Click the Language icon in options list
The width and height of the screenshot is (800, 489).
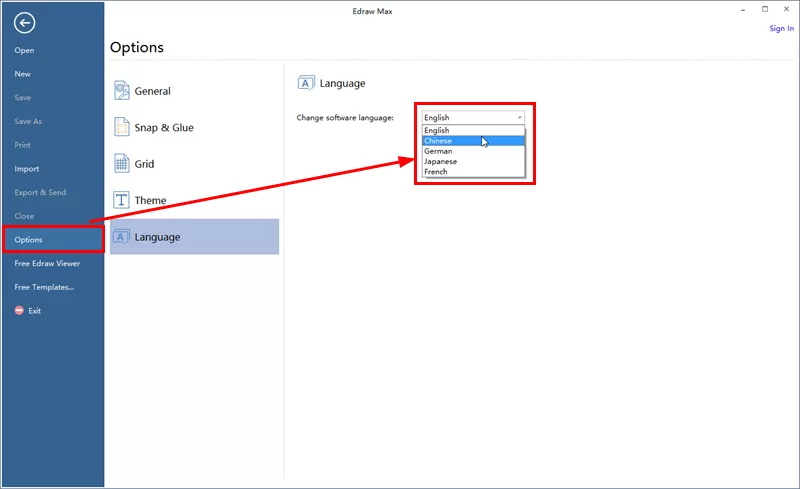(121, 237)
